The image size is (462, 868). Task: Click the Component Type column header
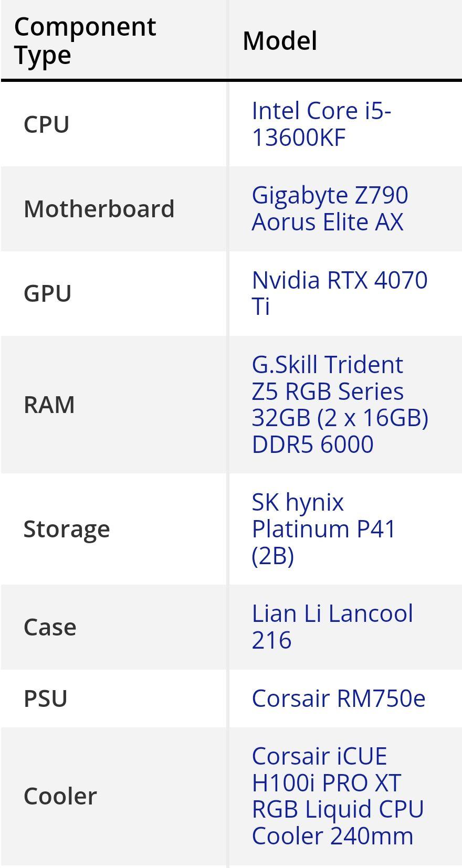[x=85, y=40]
